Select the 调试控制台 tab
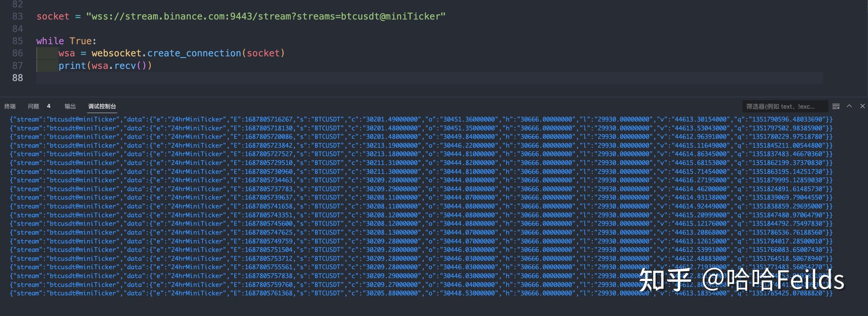 click(102, 106)
